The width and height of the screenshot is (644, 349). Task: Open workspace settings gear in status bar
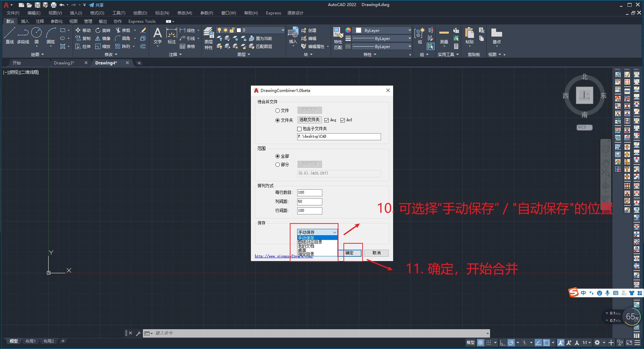pos(597,343)
